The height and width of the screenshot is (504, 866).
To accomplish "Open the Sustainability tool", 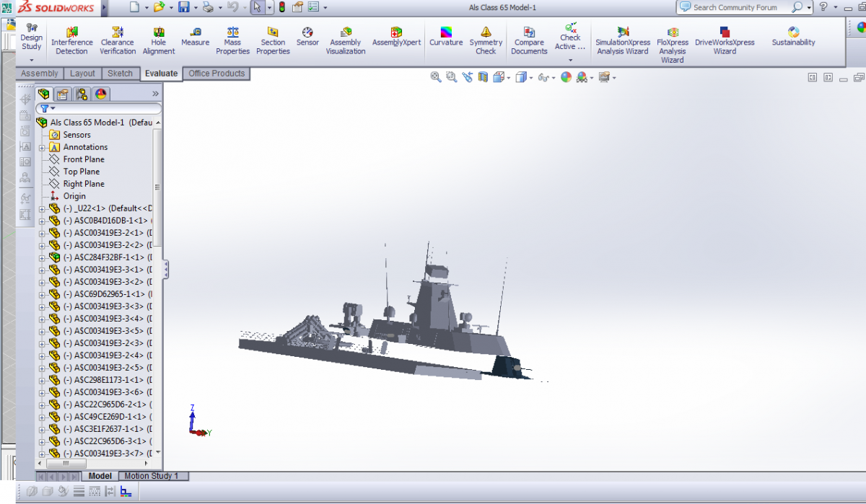I will pyautogui.click(x=793, y=32).
